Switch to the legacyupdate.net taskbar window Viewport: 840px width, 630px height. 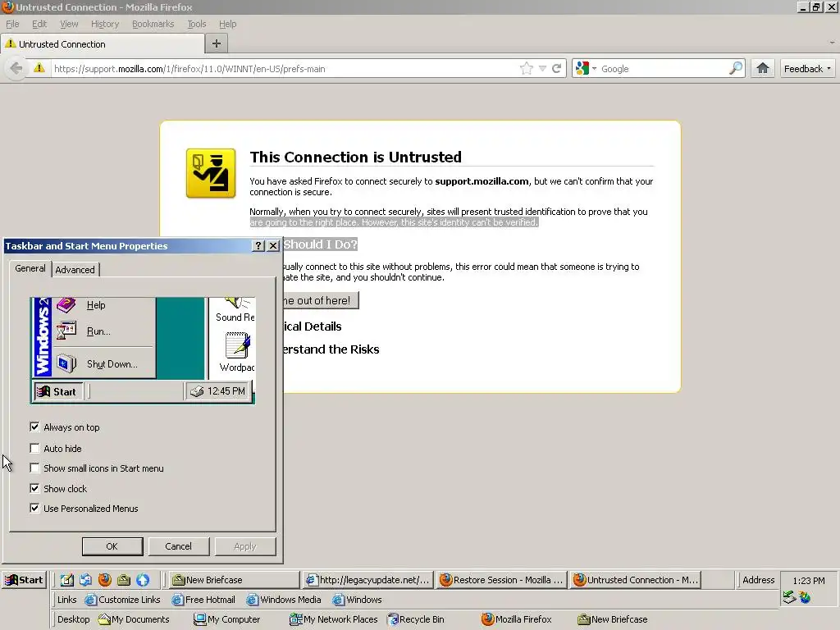coord(367,580)
